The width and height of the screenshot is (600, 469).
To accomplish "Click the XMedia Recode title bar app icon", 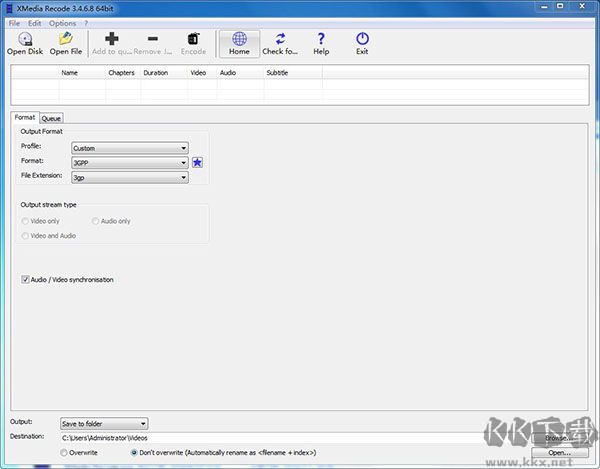I will (x=10, y=8).
